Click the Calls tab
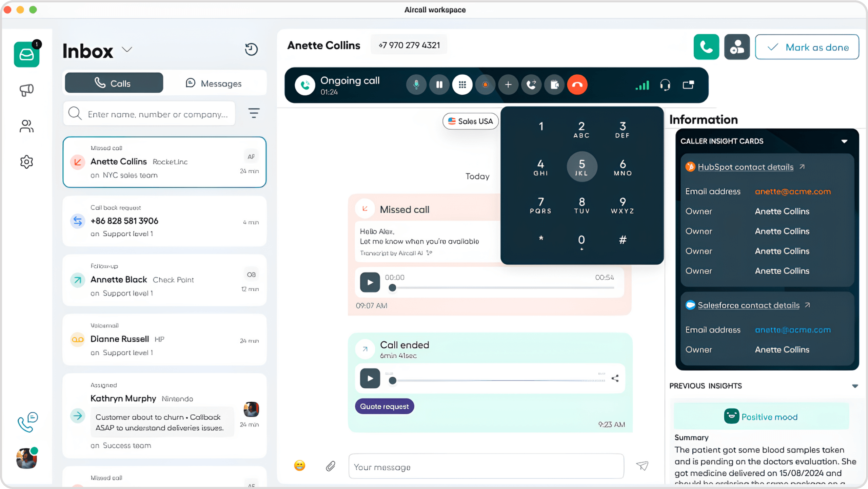The image size is (868, 489). point(114,83)
